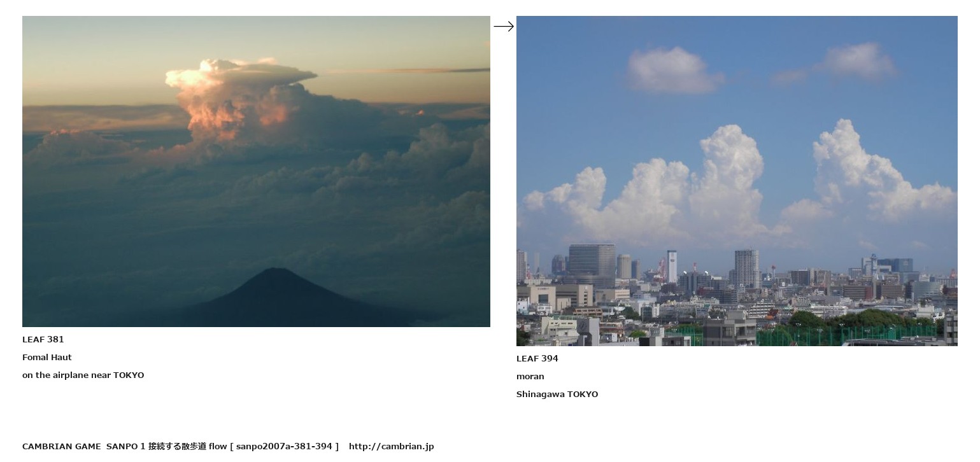The width and height of the screenshot is (980, 462).
Task: Click the large gray office block in the skyline
Action: [x=592, y=261]
